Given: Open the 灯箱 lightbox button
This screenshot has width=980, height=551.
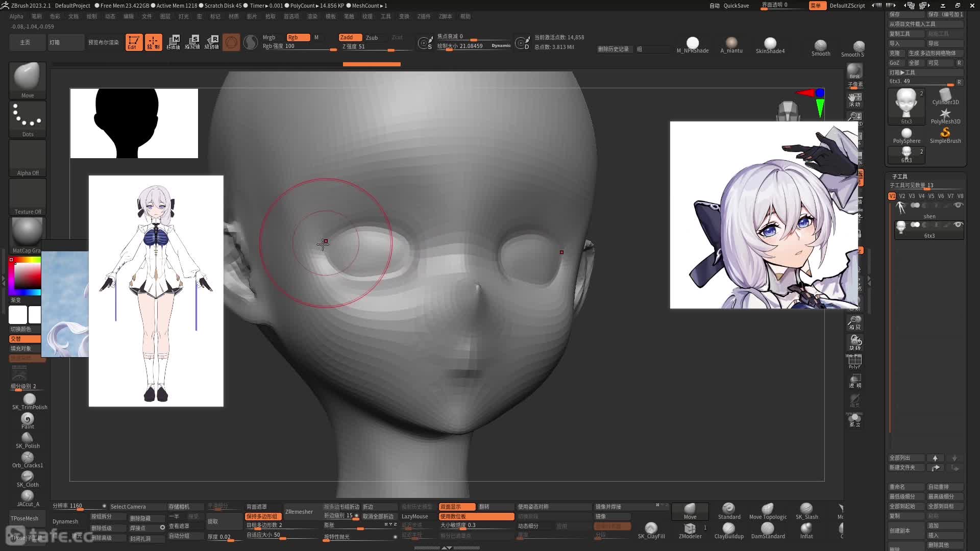Looking at the screenshot, I should click(x=66, y=42).
